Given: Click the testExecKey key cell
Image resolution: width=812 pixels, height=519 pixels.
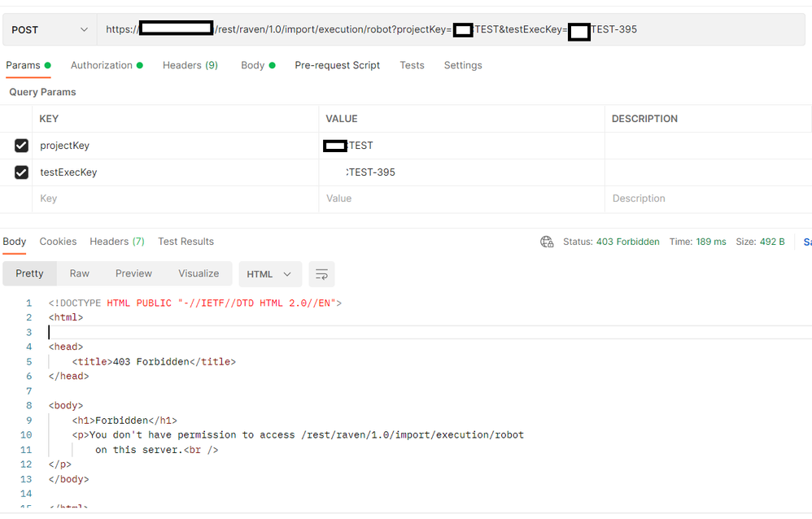Looking at the screenshot, I should (x=176, y=172).
